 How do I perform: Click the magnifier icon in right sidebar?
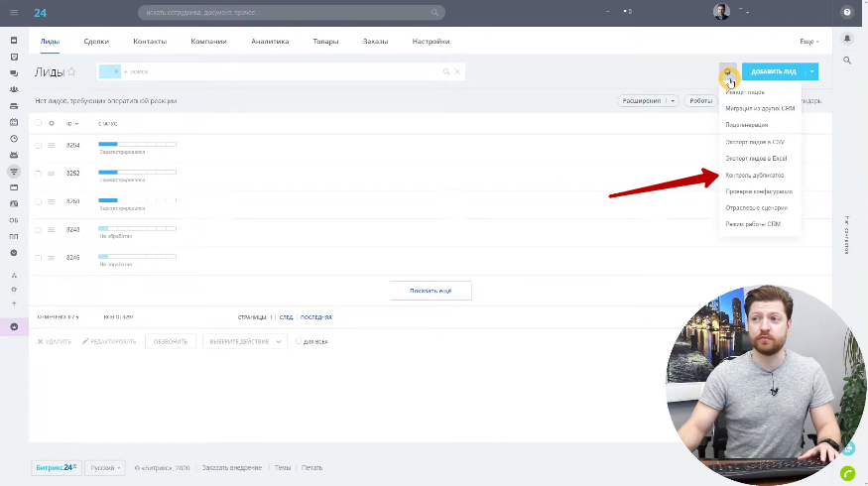point(847,61)
